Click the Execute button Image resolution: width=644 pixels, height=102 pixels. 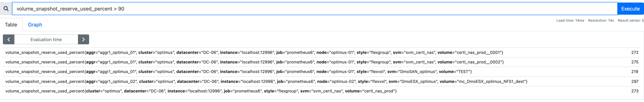click(x=630, y=9)
